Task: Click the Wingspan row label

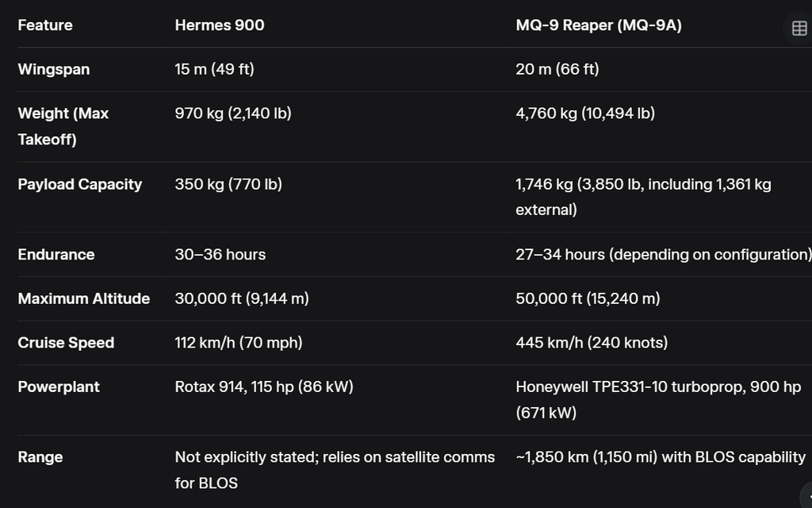Action: click(54, 70)
